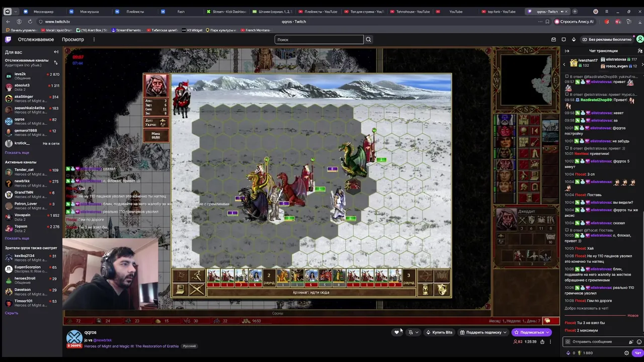644x362 pixels.
Task: Click the wait hourglass combat button
Action: 426,290
